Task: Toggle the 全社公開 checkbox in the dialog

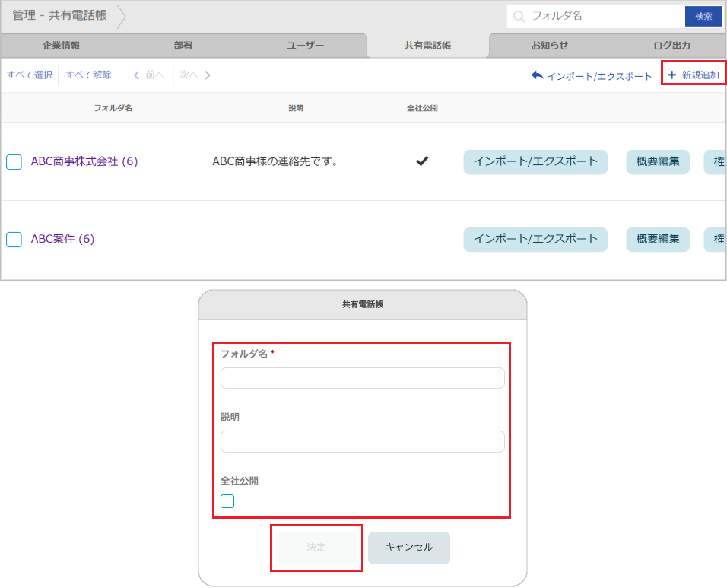Action: [x=227, y=501]
